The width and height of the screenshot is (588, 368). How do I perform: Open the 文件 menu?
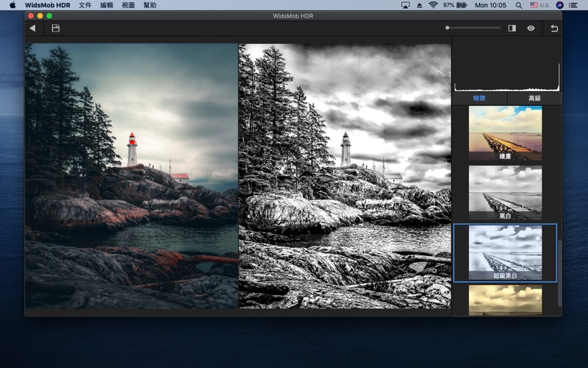click(85, 5)
